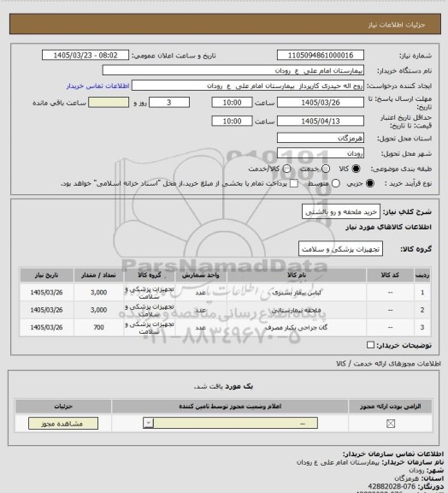Click quantity 3,000 in row 1
This screenshot has height=493, width=448.
point(98,293)
